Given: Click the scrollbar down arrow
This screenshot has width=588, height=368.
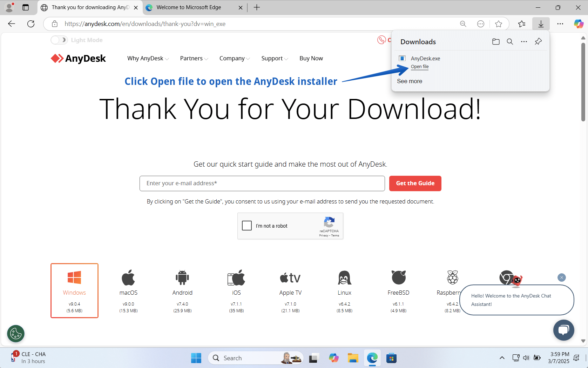Looking at the screenshot, I should click(583, 341).
